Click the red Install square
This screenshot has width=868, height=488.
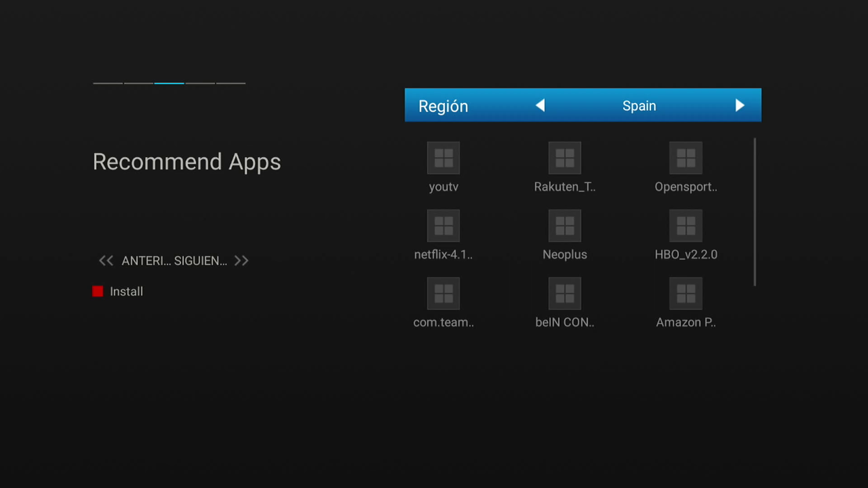tap(98, 291)
